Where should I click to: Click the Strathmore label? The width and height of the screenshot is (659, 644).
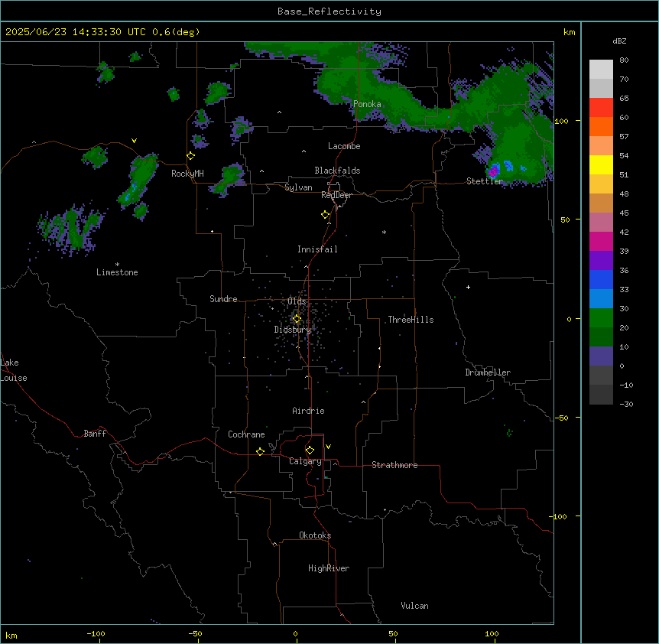coord(394,465)
